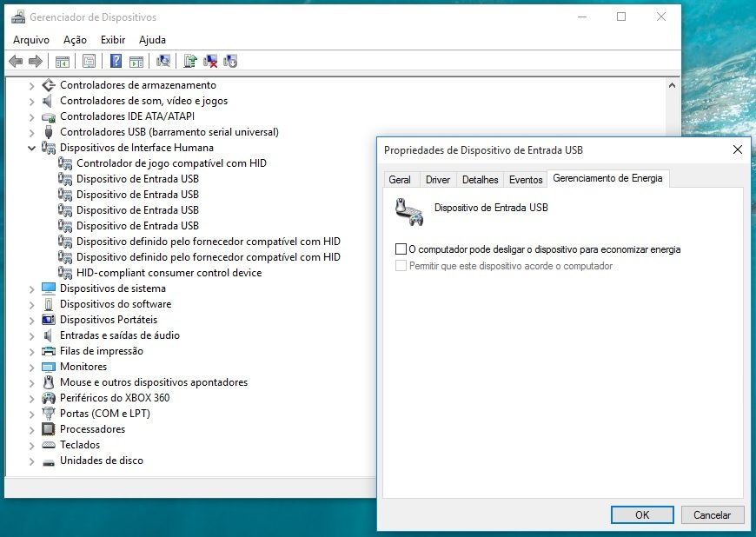This screenshot has width=756, height=537.
Task: Go forward using the toolbar forward arrow
Action: point(36,61)
